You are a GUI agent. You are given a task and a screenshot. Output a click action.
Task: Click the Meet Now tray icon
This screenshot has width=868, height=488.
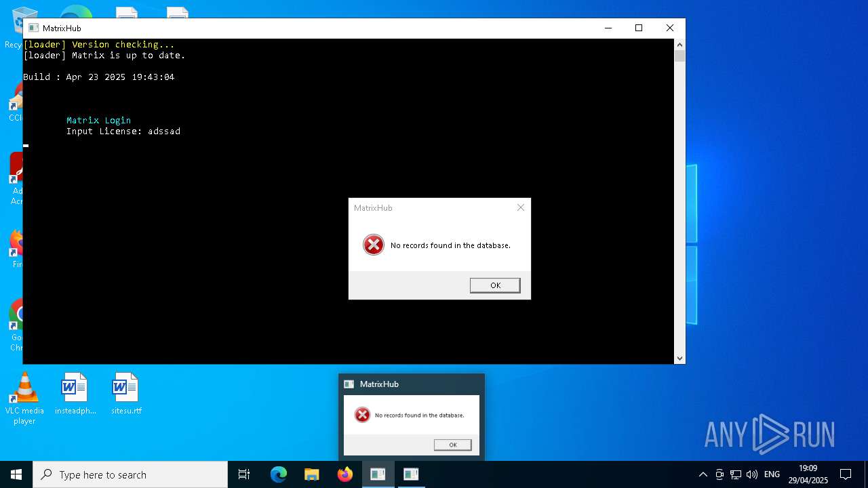point(719,474)
